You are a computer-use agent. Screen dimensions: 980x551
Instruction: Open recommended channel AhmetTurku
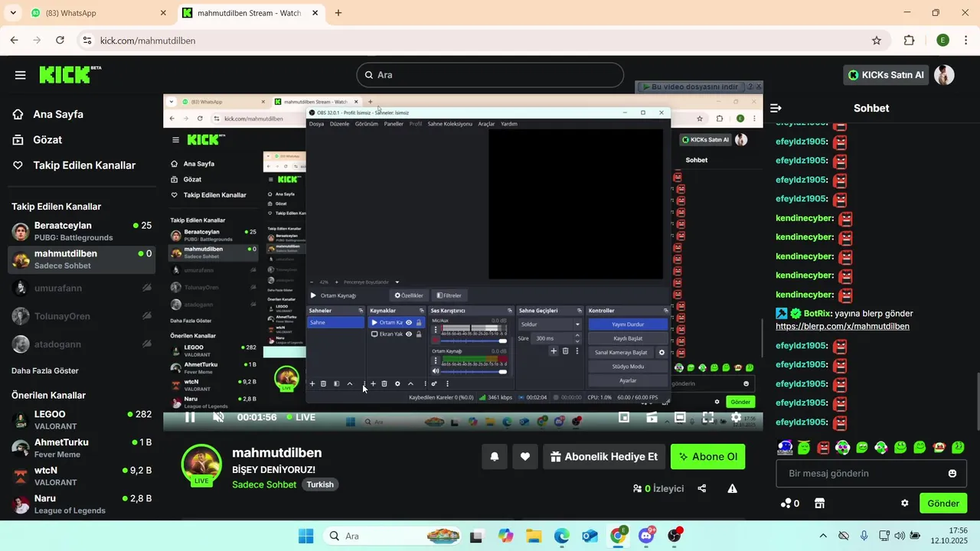click(81, 448)
